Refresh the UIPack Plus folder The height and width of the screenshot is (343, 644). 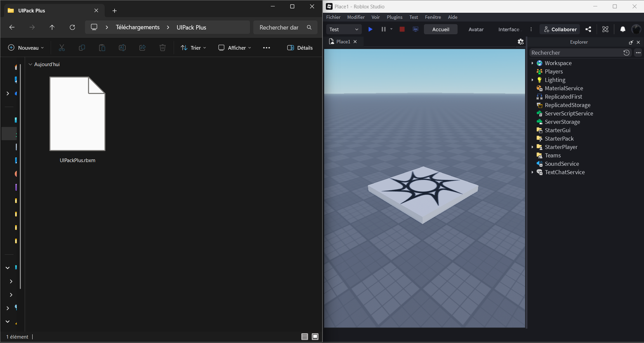(72, 27)
